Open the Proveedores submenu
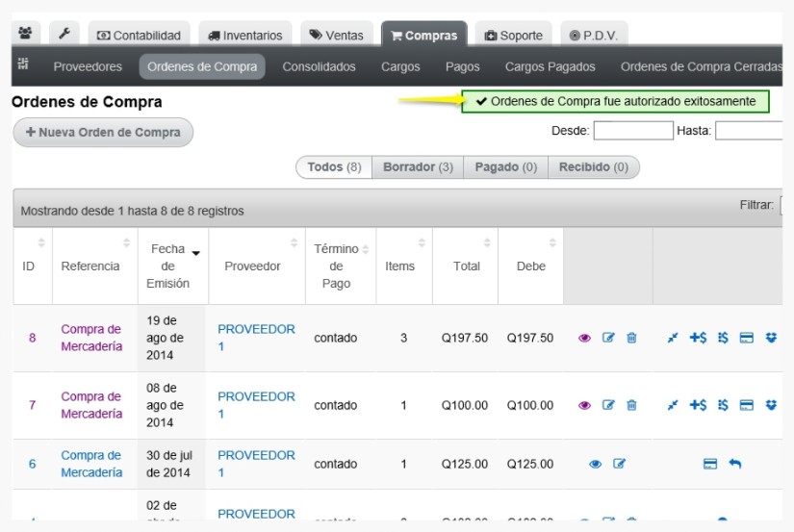794x532 pixels. 88,66
